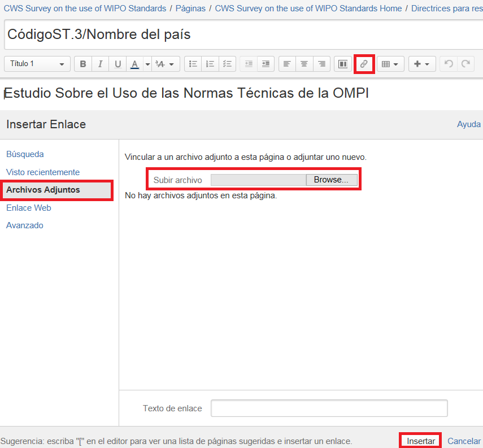Click the insert link chain icon
483x448 pixels.
coord(364,64)
